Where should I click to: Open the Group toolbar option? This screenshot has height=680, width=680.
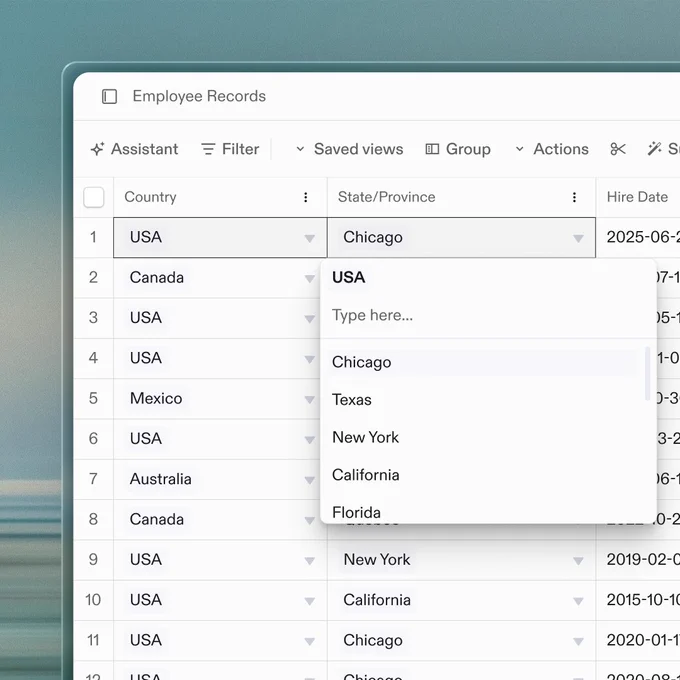click(x=458, y=149)
